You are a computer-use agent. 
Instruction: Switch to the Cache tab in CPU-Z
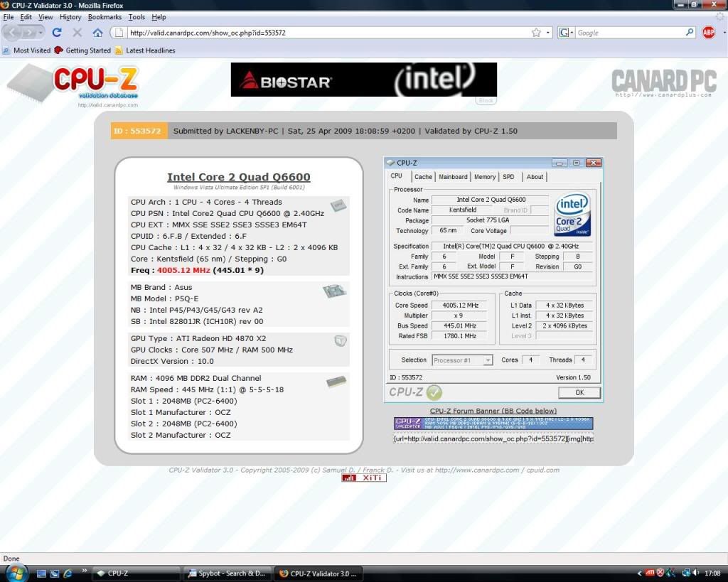coord(423,177)
